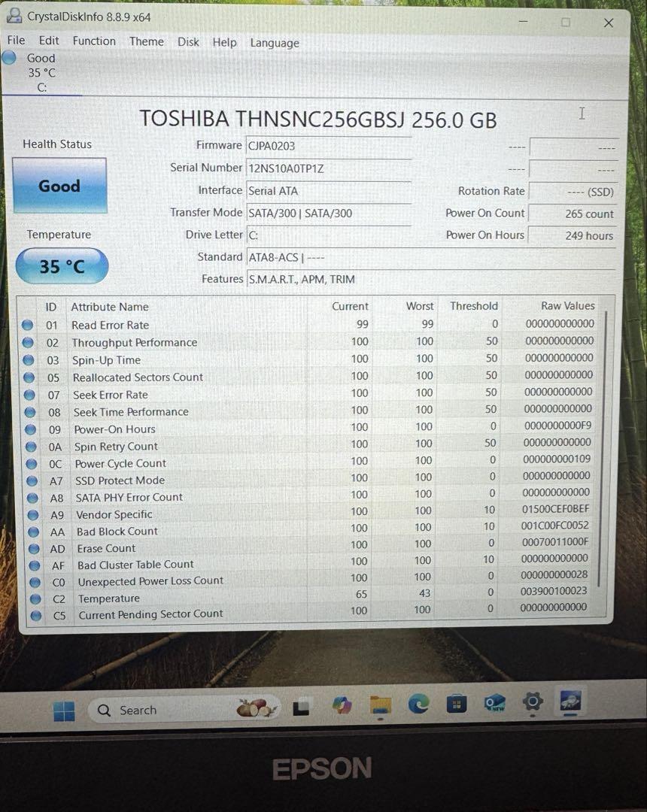
Task: Open the Language menu
Action: click(275, 43)
